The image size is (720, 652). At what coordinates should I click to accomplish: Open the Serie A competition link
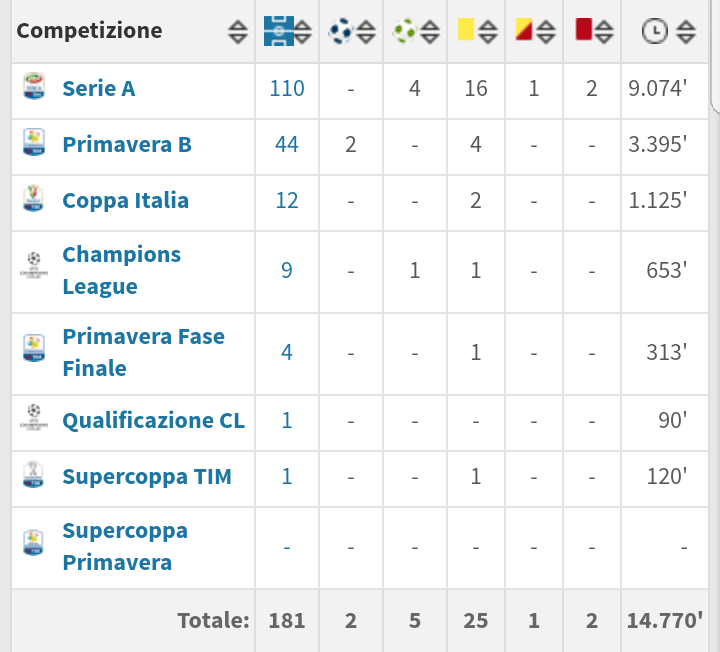(99, 88)
